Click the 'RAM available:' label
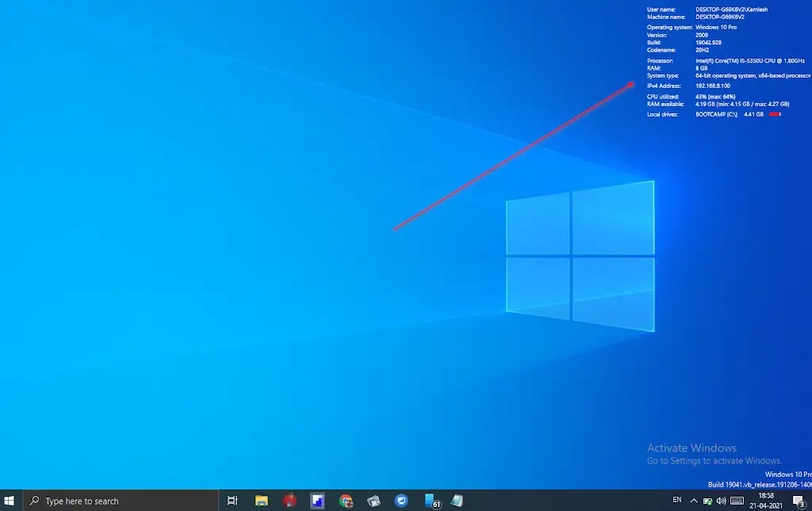This screenshot has width=812, height=511. tap(665, 104)
